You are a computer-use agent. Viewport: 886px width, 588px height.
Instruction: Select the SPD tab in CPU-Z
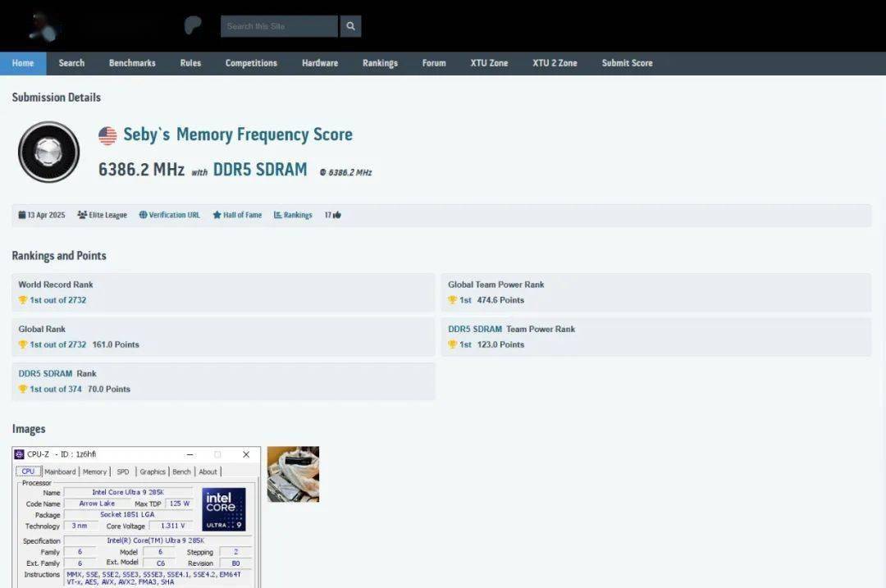click(123, 472)
